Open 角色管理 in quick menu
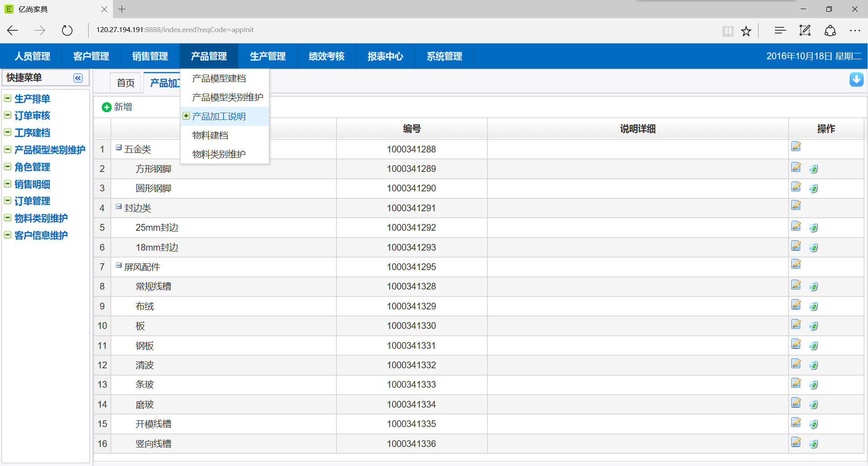The height and width of the screenshot is (466, 868). pos(32,167)
